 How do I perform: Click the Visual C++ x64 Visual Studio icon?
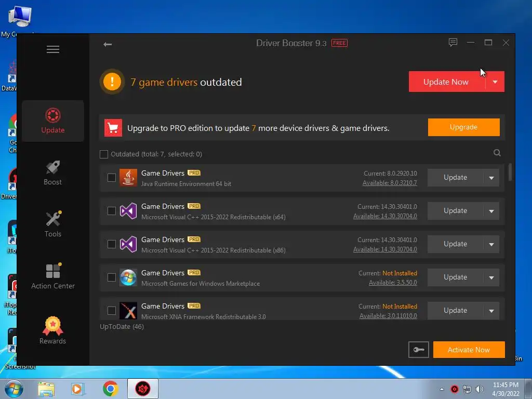tap(128, 211)
